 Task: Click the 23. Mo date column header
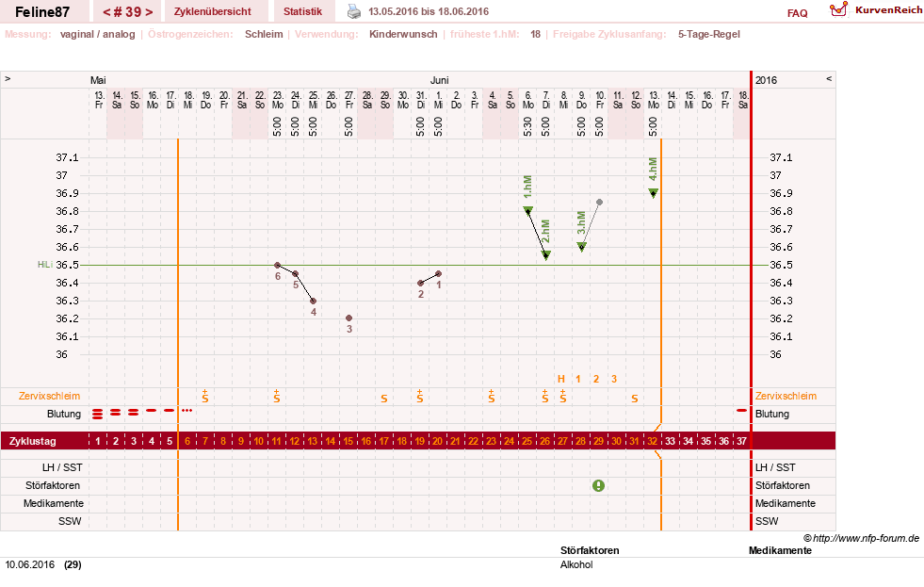278,100
